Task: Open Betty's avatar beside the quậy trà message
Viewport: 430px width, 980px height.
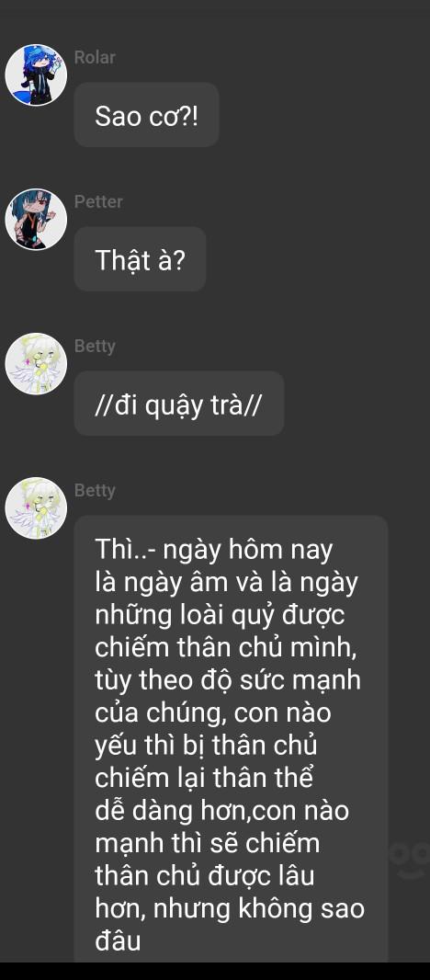Action: coord(36,364)
